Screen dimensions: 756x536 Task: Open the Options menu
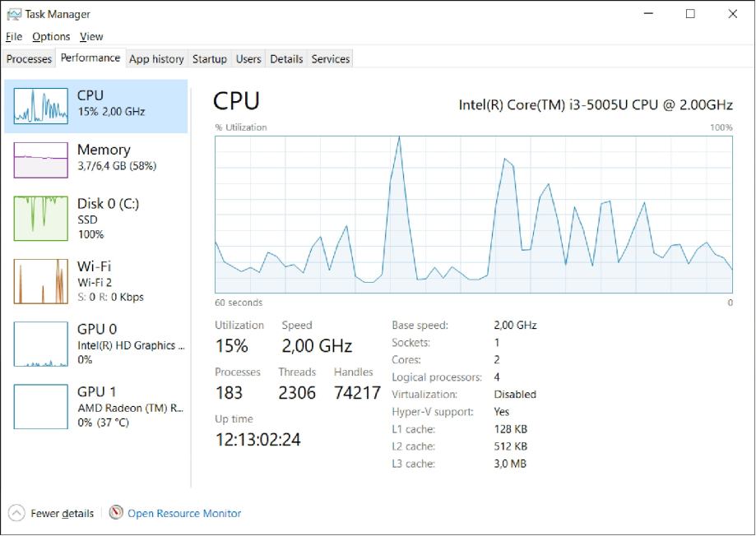(51, 36)
